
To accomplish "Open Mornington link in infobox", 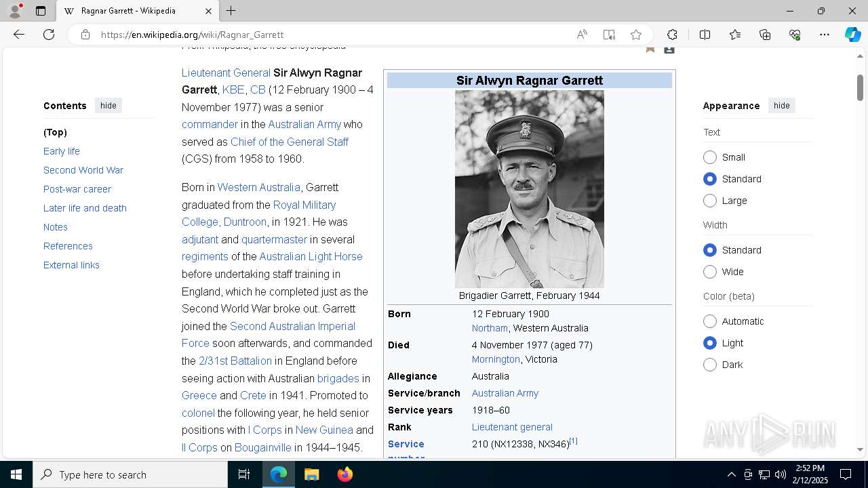I will [x=496, y=359].
